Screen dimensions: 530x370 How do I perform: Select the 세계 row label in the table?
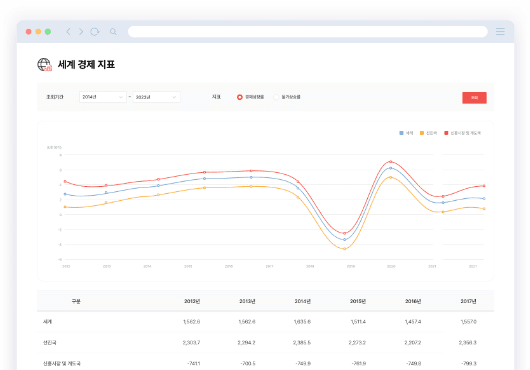pyautogui.click(x=47, y=322)
